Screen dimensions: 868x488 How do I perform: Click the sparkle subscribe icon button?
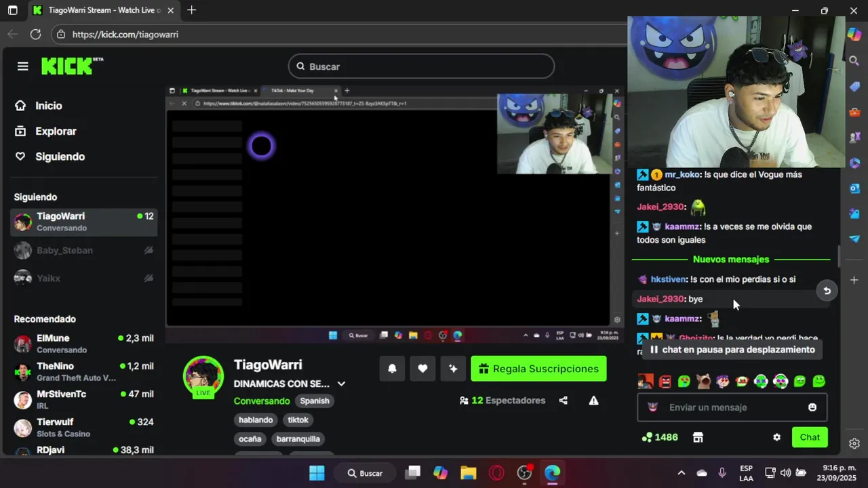tap(453, 369)
